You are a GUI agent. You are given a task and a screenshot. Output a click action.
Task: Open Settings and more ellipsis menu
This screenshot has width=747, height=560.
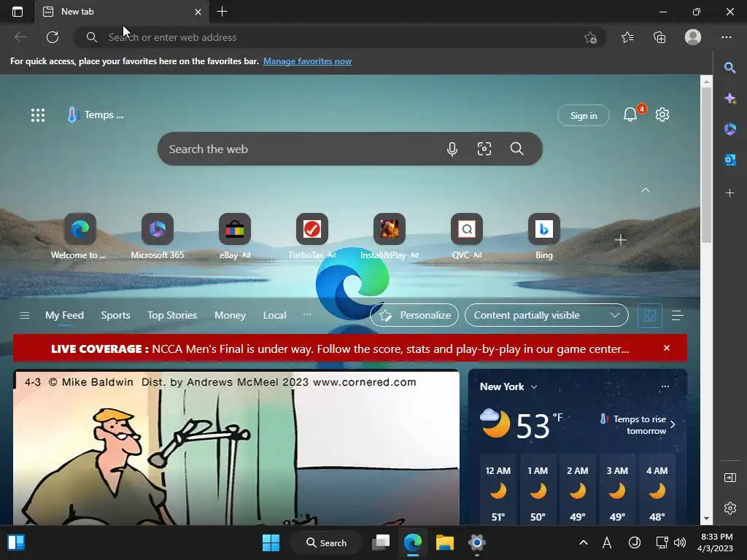pos(726,37)
